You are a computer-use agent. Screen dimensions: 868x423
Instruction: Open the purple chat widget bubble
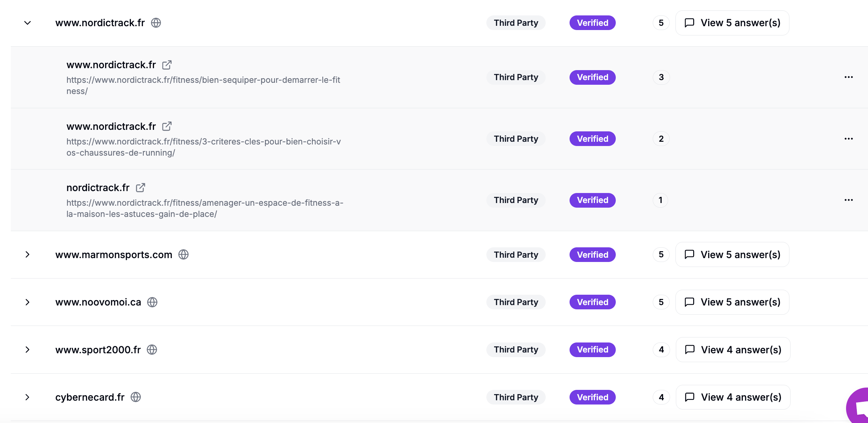[858, 406]
